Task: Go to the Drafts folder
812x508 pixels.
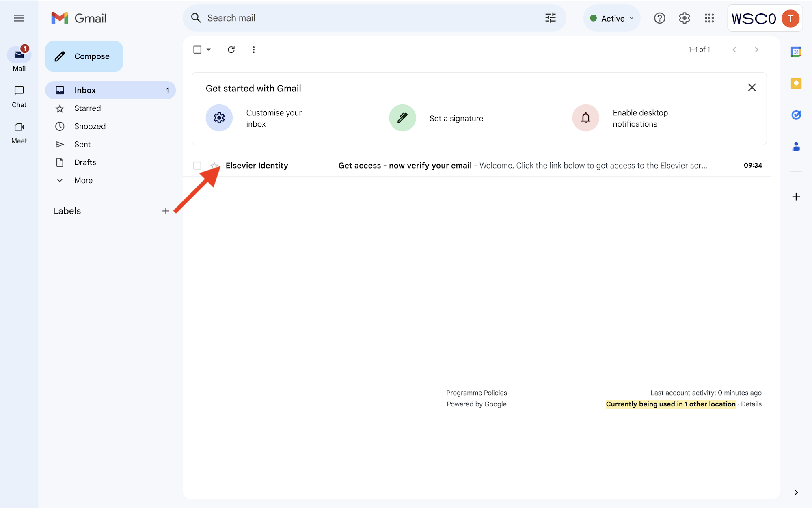Action: [85, 162]
